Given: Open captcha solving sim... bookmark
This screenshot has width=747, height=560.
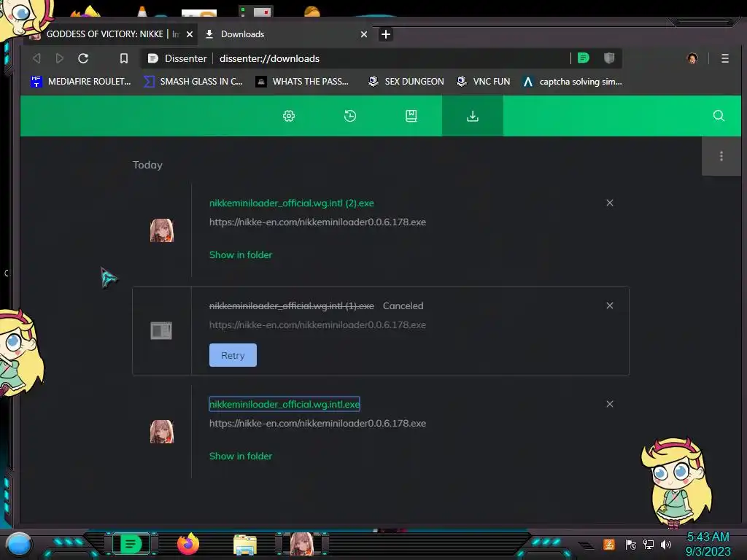Looking at the screenshot, I should pos(572,82).
